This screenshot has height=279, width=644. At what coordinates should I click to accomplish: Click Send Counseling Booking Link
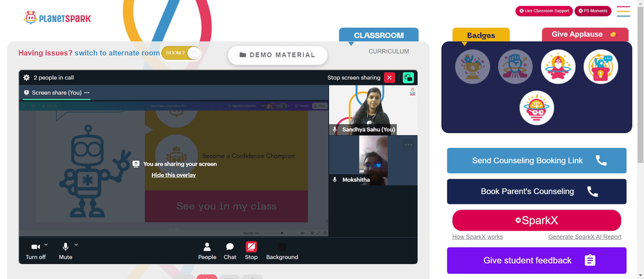pos(537,161)
